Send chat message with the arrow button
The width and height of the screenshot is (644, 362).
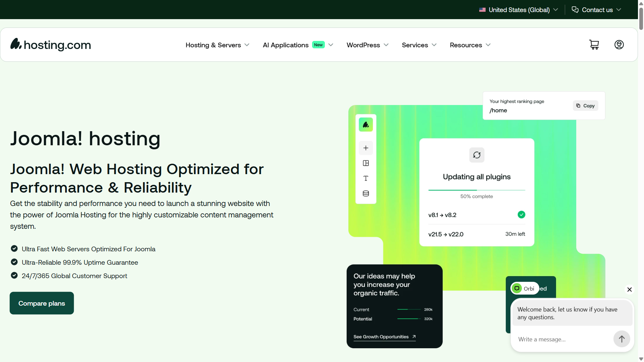[622, 339]
